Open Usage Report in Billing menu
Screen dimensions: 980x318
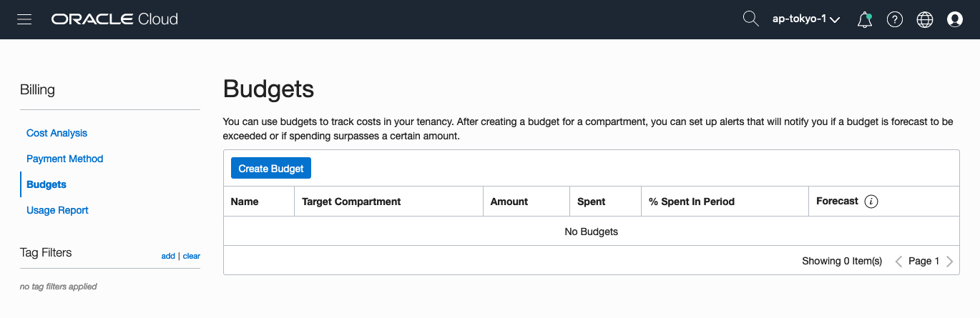[x=57, y=210]
